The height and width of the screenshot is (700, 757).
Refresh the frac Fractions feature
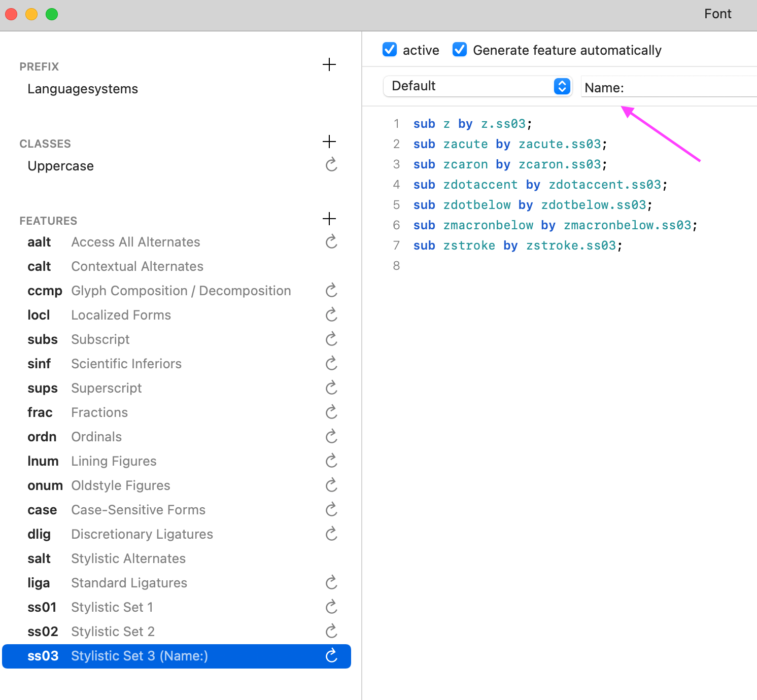331,412
